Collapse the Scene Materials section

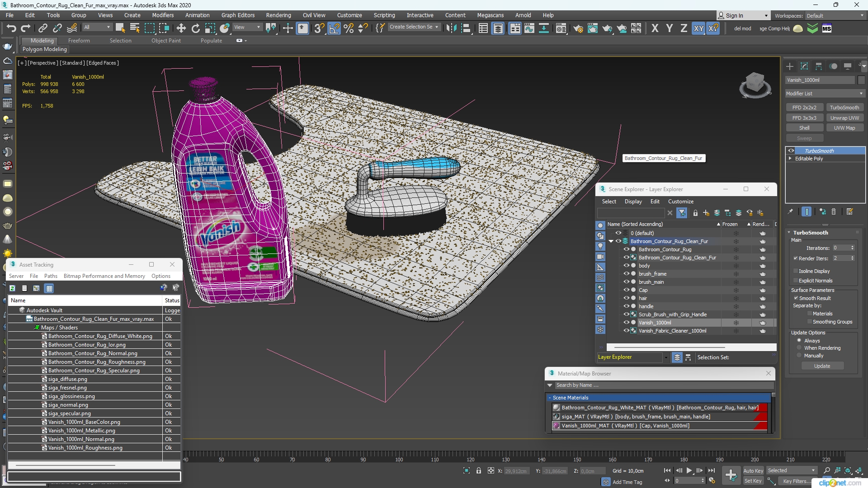[550, 398]
